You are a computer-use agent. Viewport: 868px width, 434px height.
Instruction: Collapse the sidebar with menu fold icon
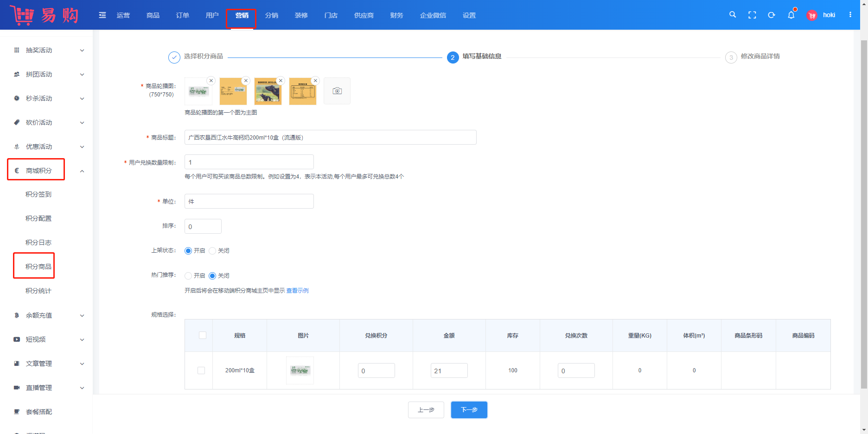[102, 15]
